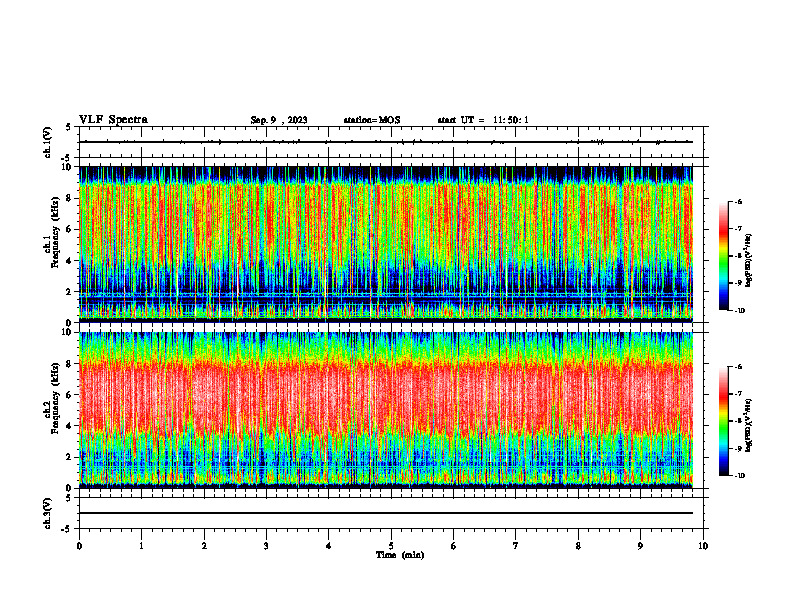
Task: Click the '4' kHz tick of ch.1 spectrogram
Action: point(70,261)
